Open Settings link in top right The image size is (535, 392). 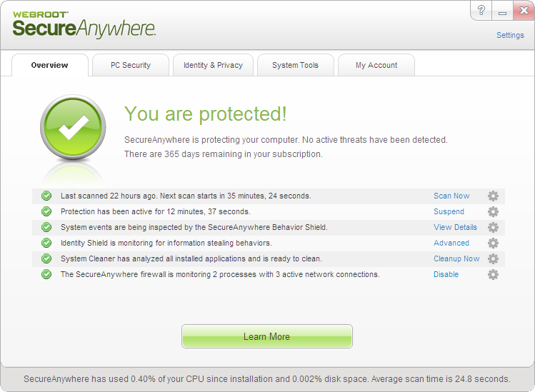[510, 35]
